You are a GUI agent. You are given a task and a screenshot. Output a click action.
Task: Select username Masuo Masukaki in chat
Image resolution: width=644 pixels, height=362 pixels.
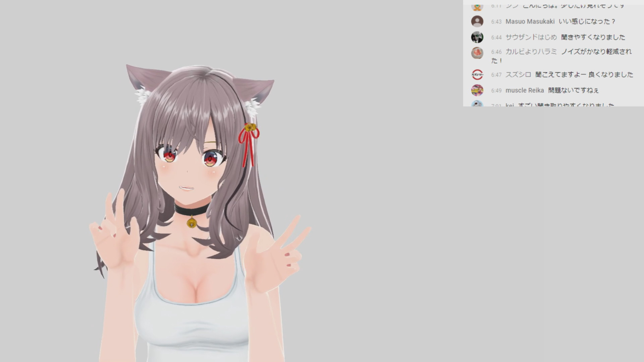pos(530,21)
